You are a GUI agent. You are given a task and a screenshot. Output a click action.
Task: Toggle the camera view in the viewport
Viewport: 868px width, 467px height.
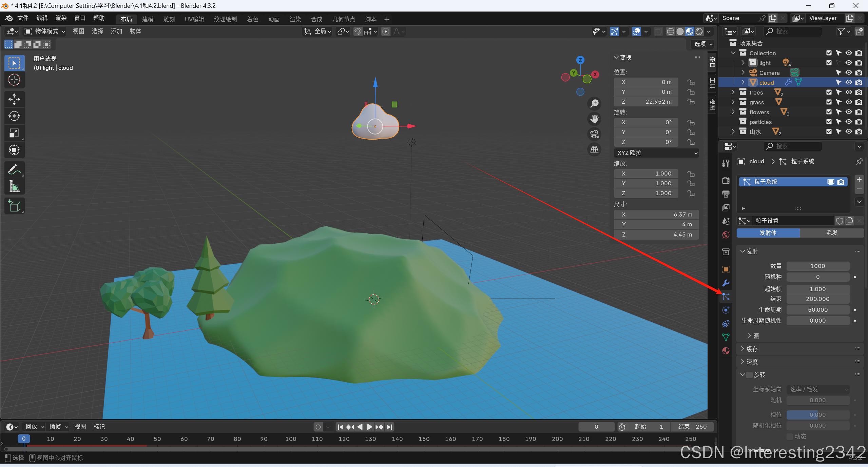[594, 134]
